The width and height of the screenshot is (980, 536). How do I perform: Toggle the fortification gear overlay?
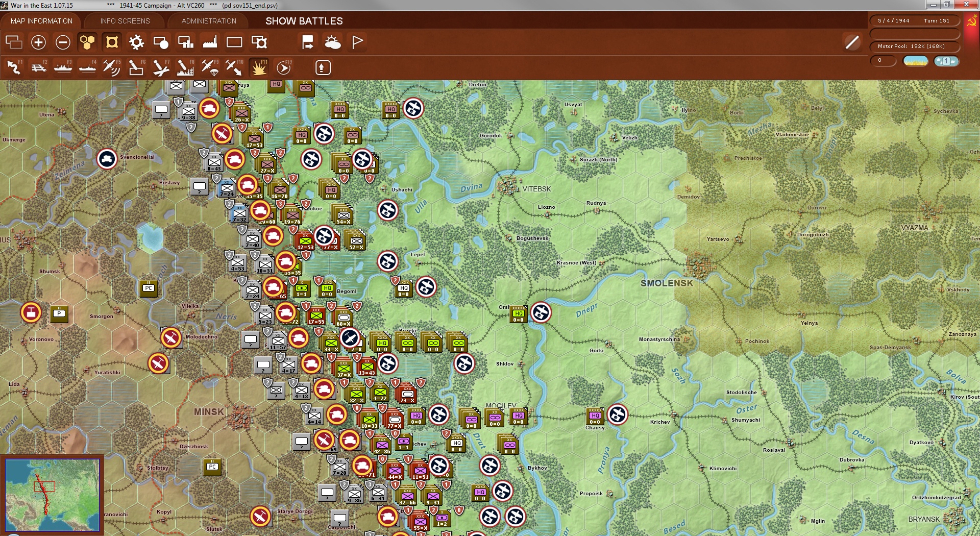point(136,42)
